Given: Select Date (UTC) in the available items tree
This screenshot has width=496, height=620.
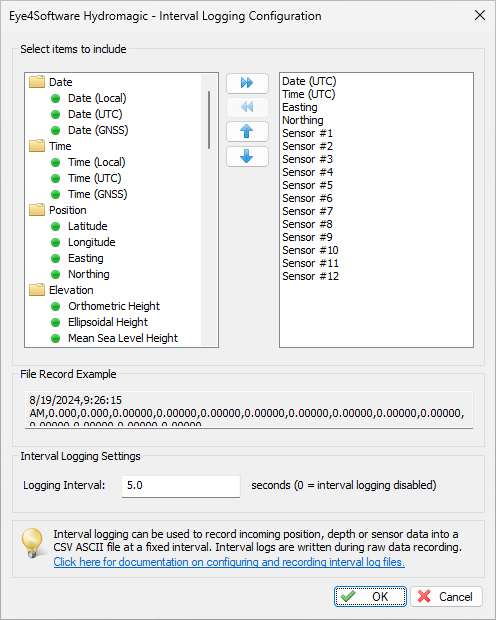Looking at the screenshot, I should click(95, 114).
